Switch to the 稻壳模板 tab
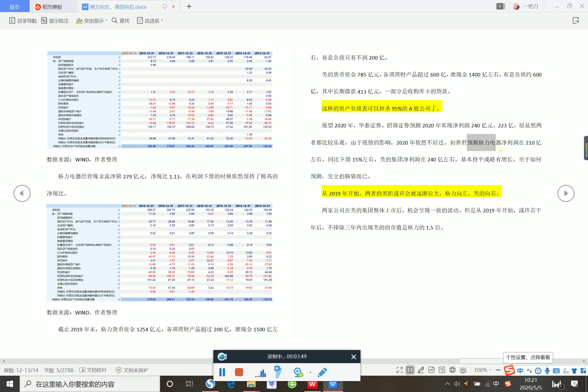The height and width of the screenshot is (392, 588). pos(49,7)
